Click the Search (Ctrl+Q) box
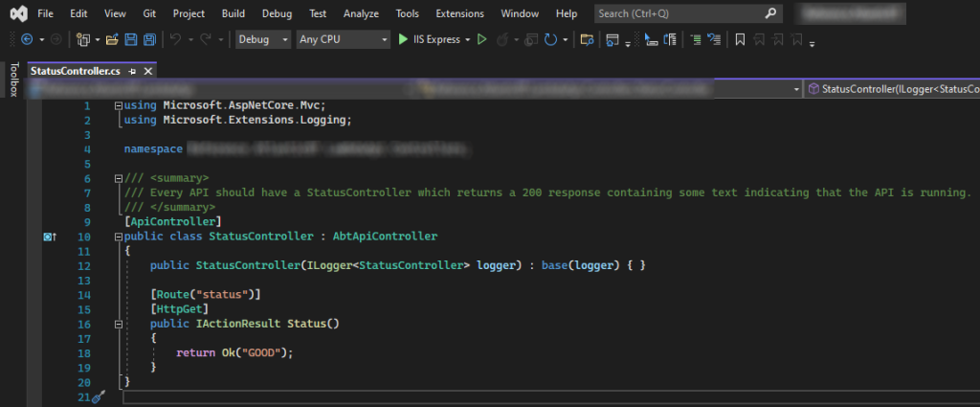Image resolution: width=980 pixels, height=407 pixels. (688, 13)
